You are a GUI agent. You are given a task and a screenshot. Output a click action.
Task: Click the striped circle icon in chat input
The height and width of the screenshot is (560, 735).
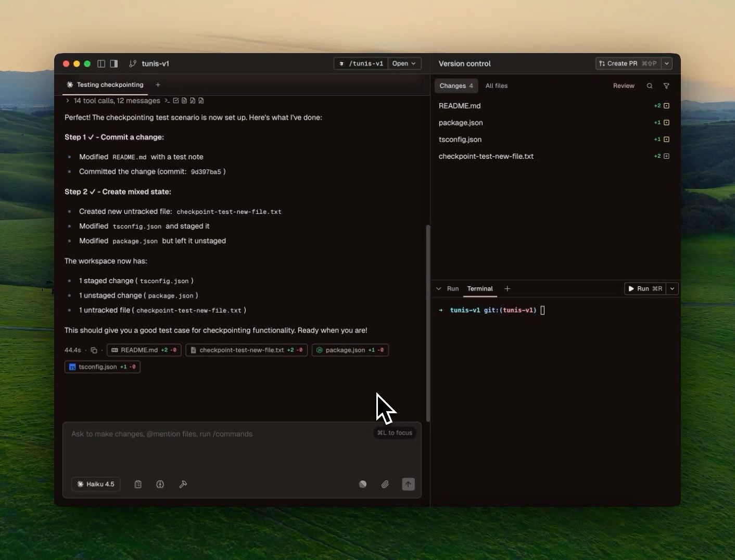click(x=363, y=484)
